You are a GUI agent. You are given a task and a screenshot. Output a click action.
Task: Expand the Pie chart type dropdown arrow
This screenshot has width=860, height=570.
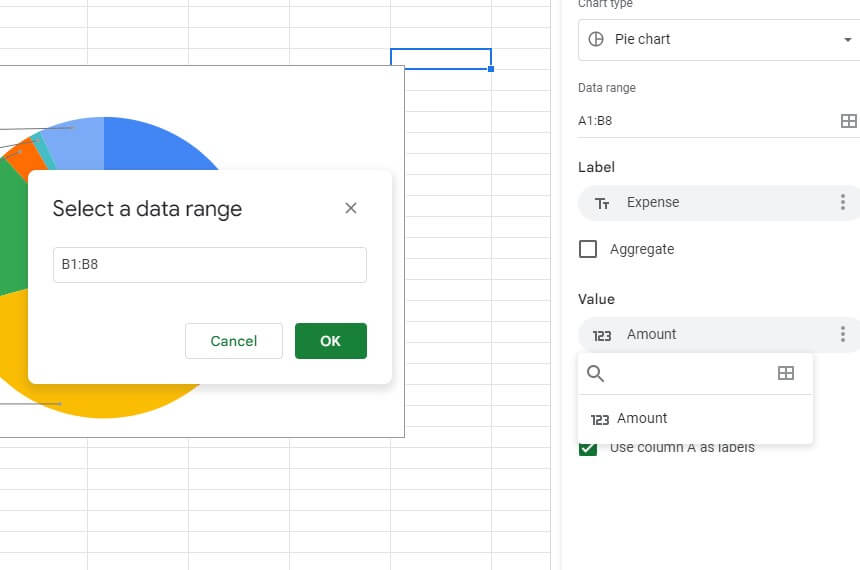pyautogui.click(x=847, y=39)
